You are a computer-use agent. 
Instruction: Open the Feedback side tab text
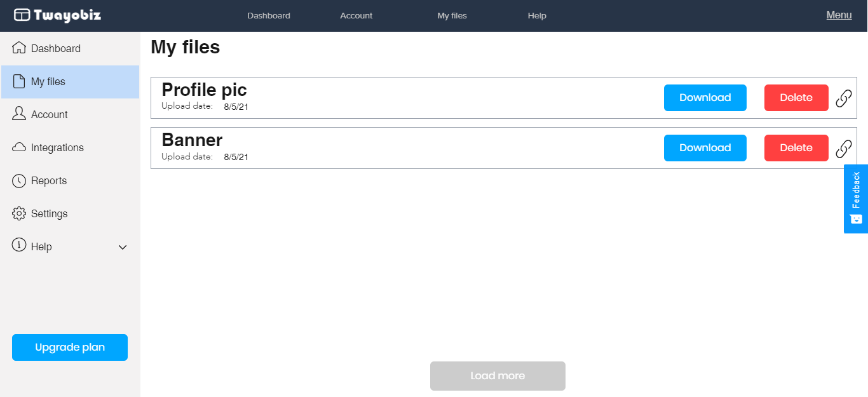tap(856, 190)
